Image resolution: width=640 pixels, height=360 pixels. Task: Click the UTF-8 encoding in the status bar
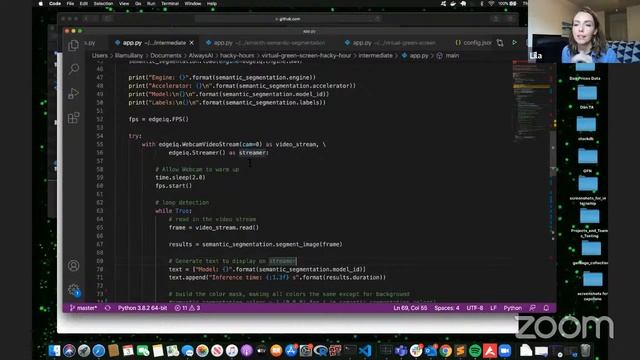[x=475, y=308]
